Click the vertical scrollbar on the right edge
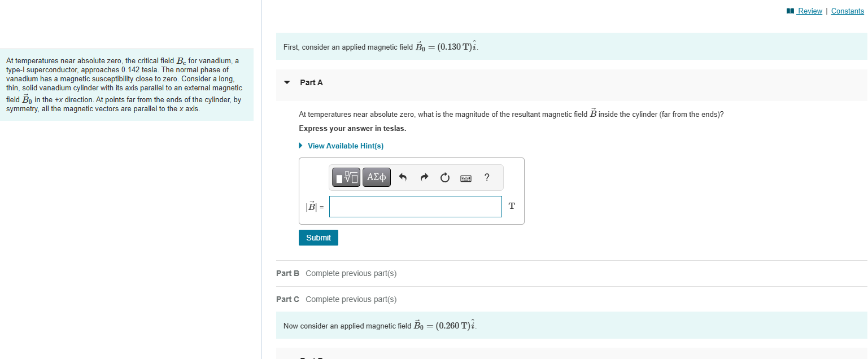Viewport: 868px width, 359px height. [x=866, y=169]
